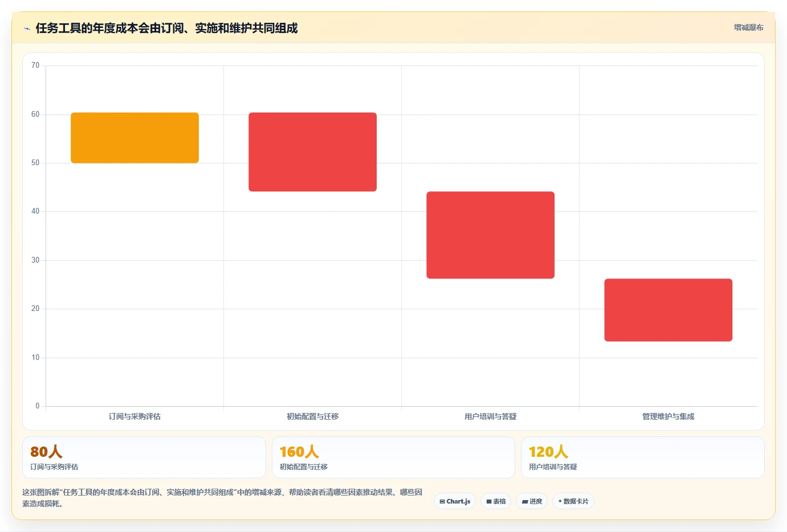Click y-axis value 20

click(x=35, y=309)
